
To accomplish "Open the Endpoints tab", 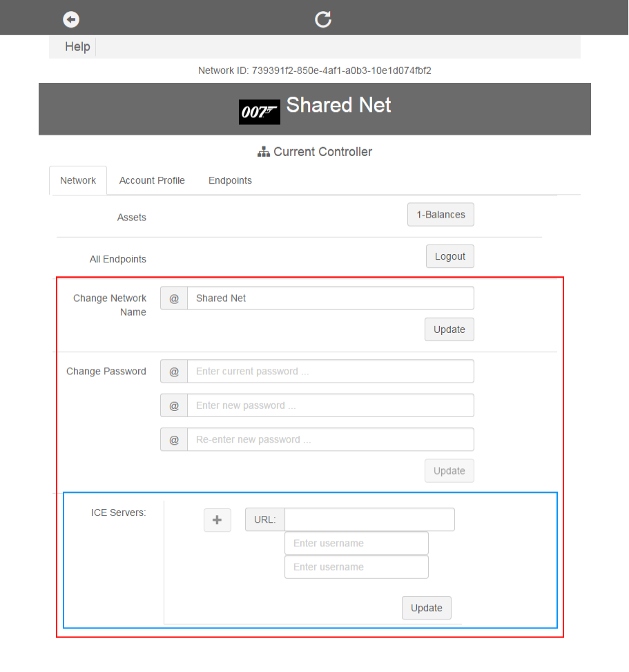I will 230,180.
